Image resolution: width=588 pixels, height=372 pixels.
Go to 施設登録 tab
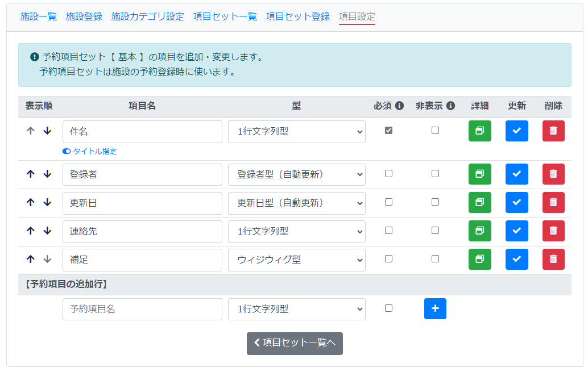click(x=84, y=16)
